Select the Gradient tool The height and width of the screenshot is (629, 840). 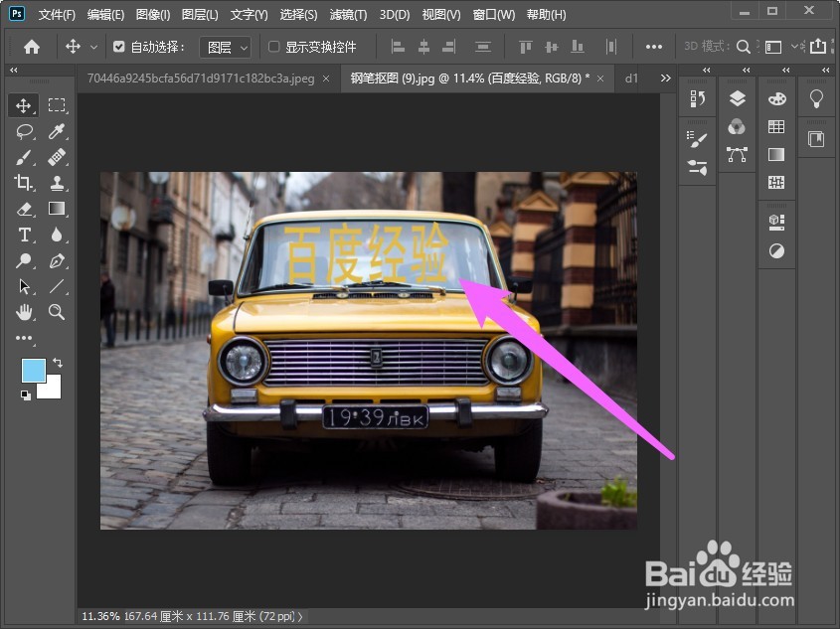coord(57,209)
